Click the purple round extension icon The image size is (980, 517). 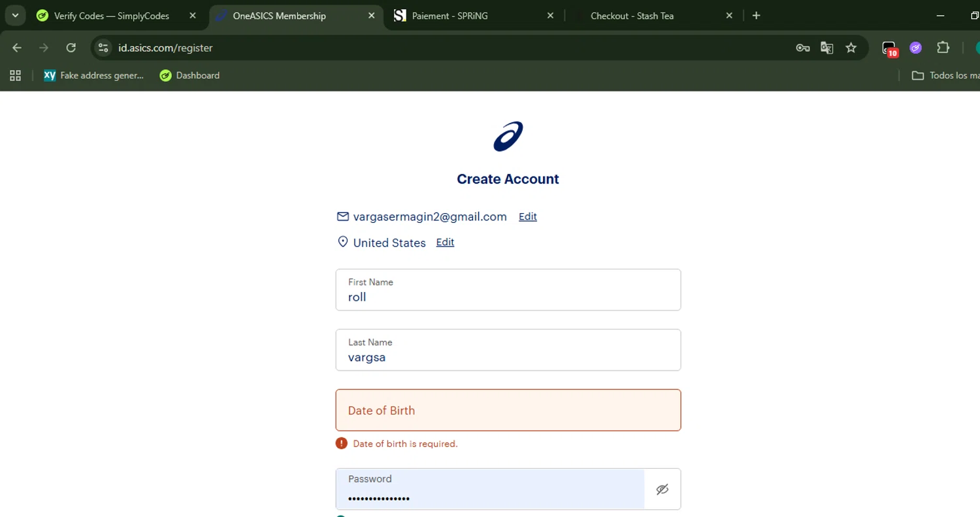(x=916, y=48)
